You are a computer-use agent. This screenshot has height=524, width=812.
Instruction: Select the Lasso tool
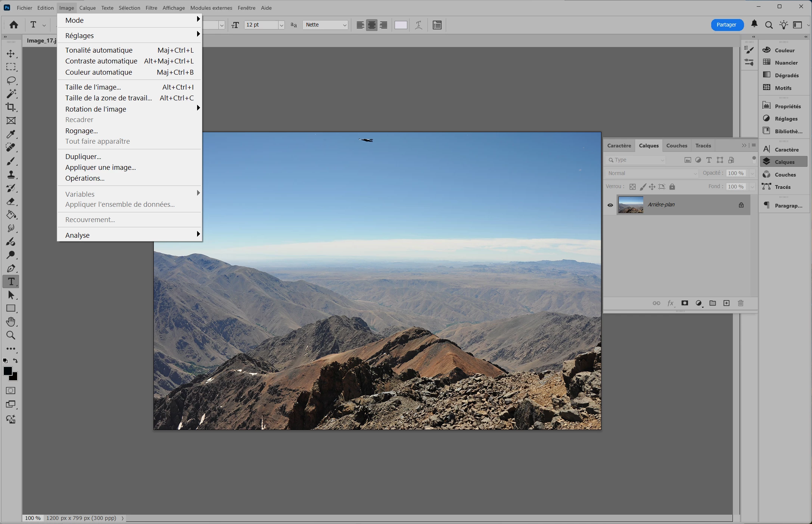point(11,80)
